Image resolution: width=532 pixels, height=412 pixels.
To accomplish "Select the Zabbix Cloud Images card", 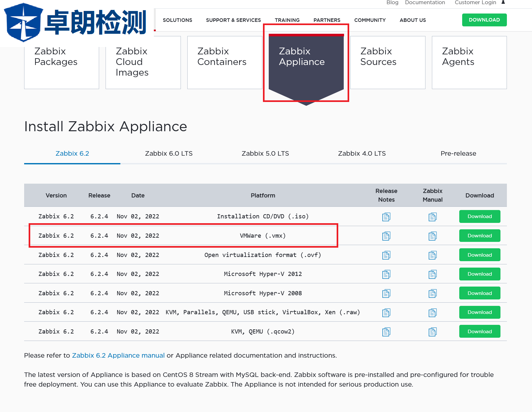I will [143, 63].
